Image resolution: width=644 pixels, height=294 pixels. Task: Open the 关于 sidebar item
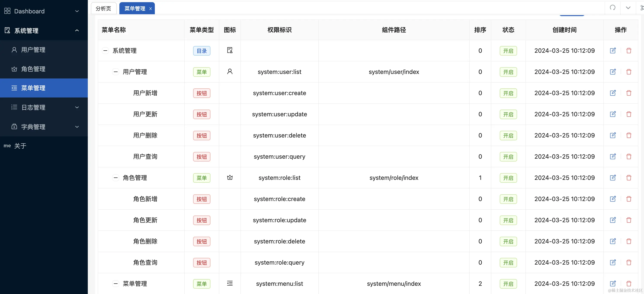point(20,146)
